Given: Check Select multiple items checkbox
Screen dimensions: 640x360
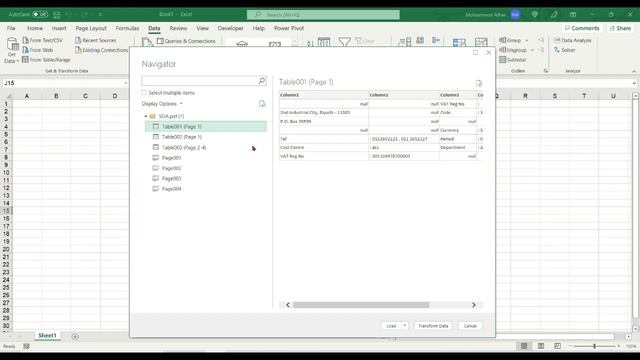Looking at the screenshot, I should tap(144, 93).
